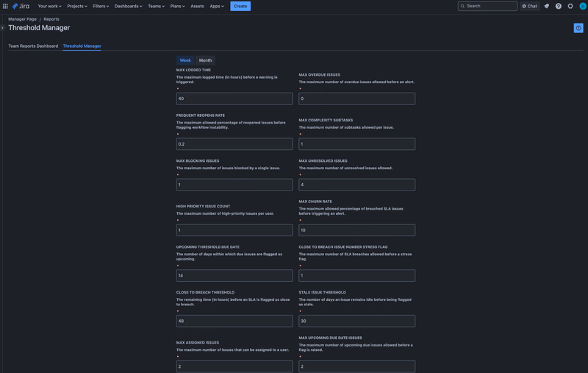Click the MAX LOGGED TIME label

[193, 70]
